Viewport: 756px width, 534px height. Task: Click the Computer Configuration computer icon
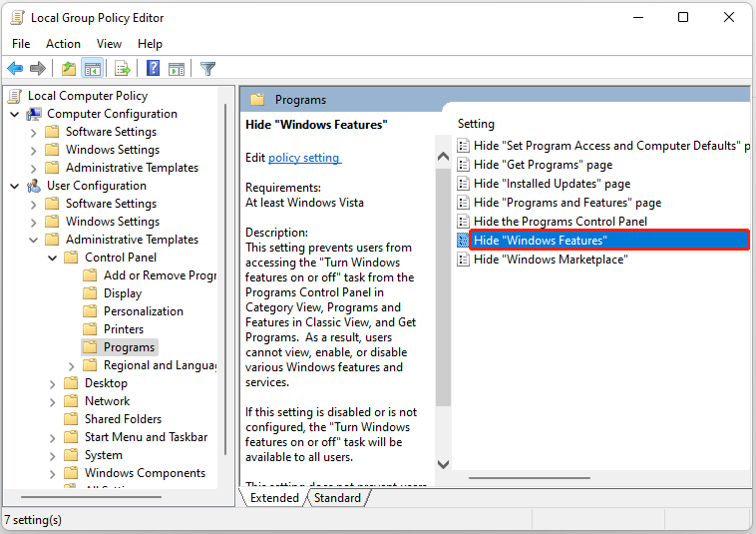pyautogui.click(x=34, y=114)
